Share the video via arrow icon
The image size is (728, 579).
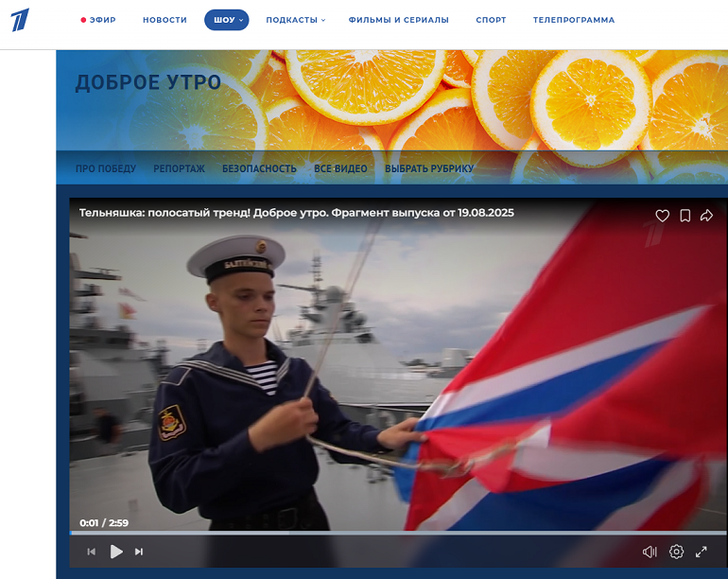tap(706, 216)
